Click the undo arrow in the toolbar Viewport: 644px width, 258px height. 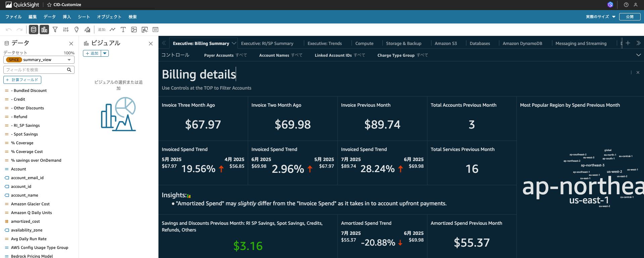[x=9, y=30]
